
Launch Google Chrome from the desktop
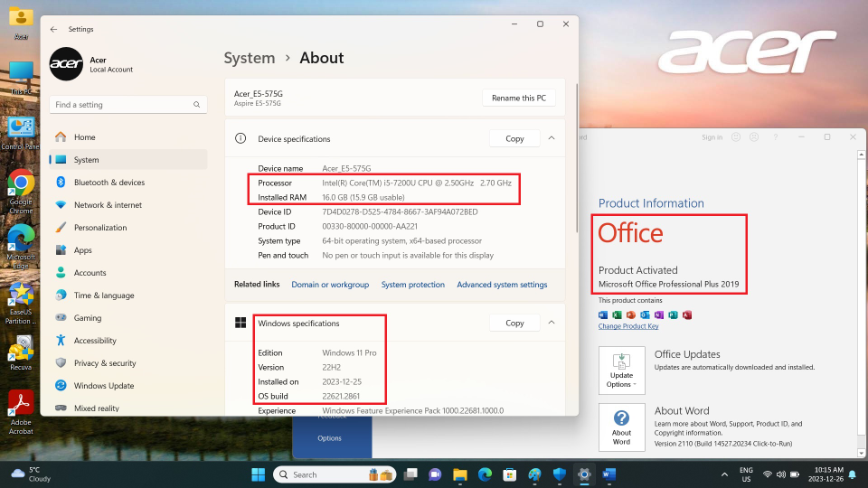coord(21,192)
